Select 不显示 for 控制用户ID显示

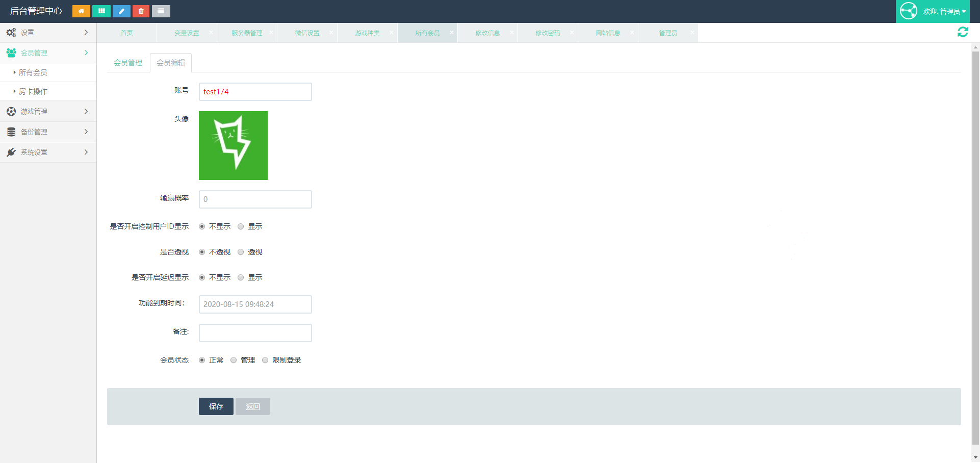click(202, 226)
